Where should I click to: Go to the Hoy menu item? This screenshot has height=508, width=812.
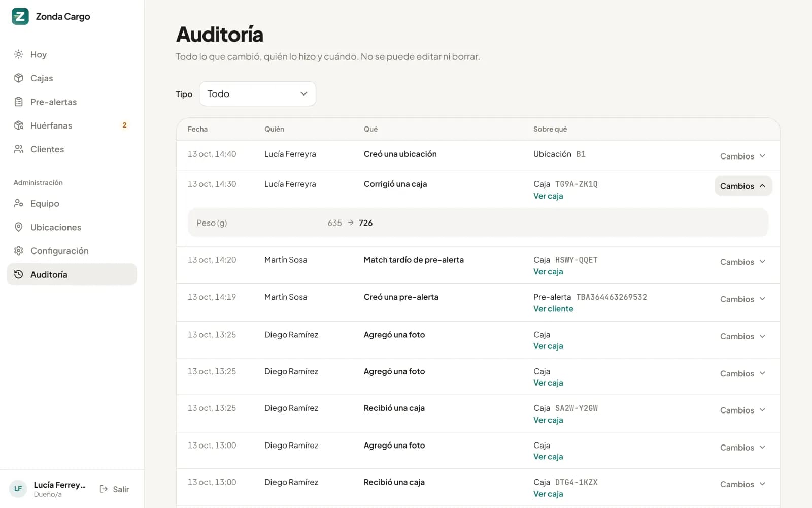click(72, 54)
